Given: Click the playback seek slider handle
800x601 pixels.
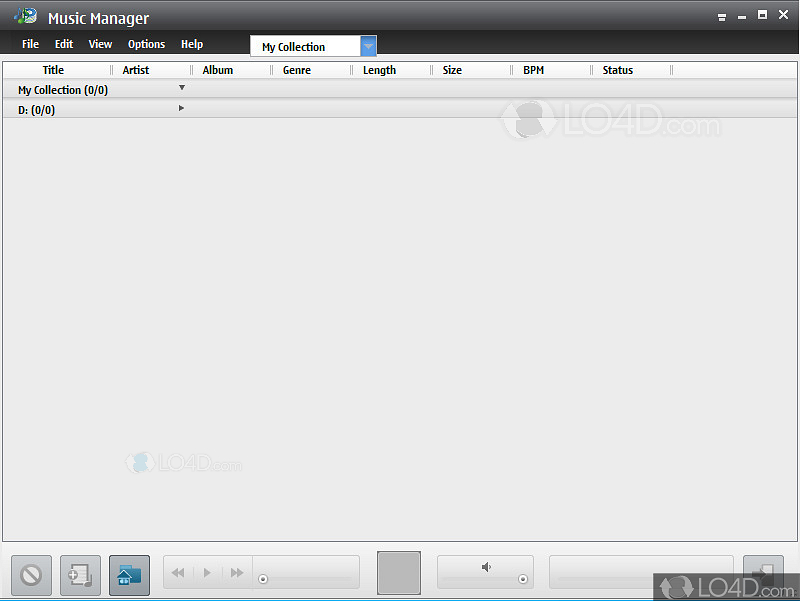Looking at the screenshot, I should (x=263, y=579).
